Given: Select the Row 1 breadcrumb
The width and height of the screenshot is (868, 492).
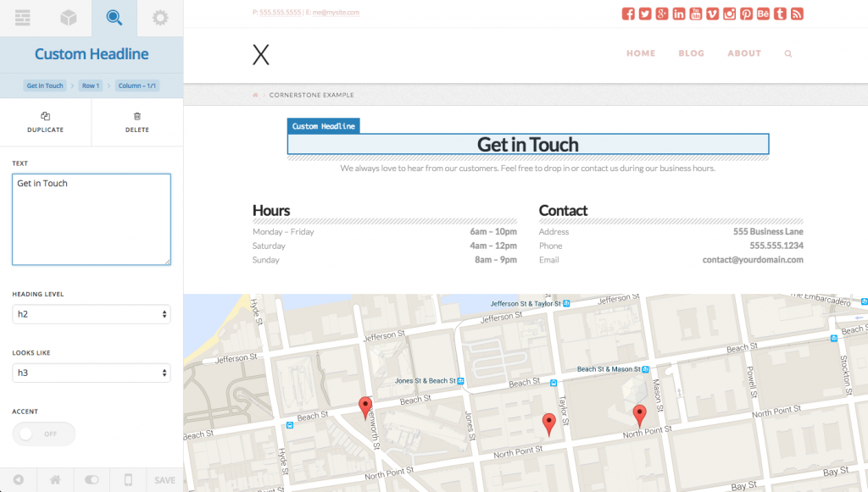Looking at the screenshot, I should [91, 86].
